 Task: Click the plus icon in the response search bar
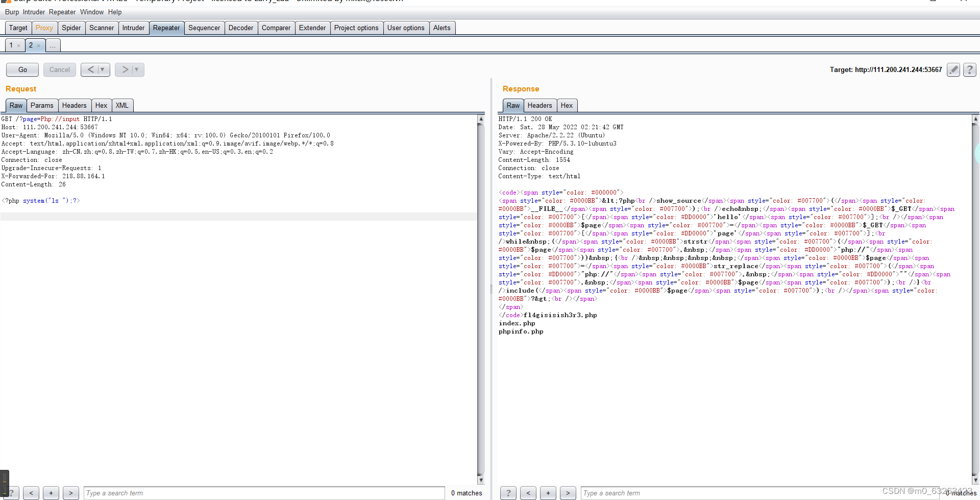pyautogui.click(x=548, y=493)
